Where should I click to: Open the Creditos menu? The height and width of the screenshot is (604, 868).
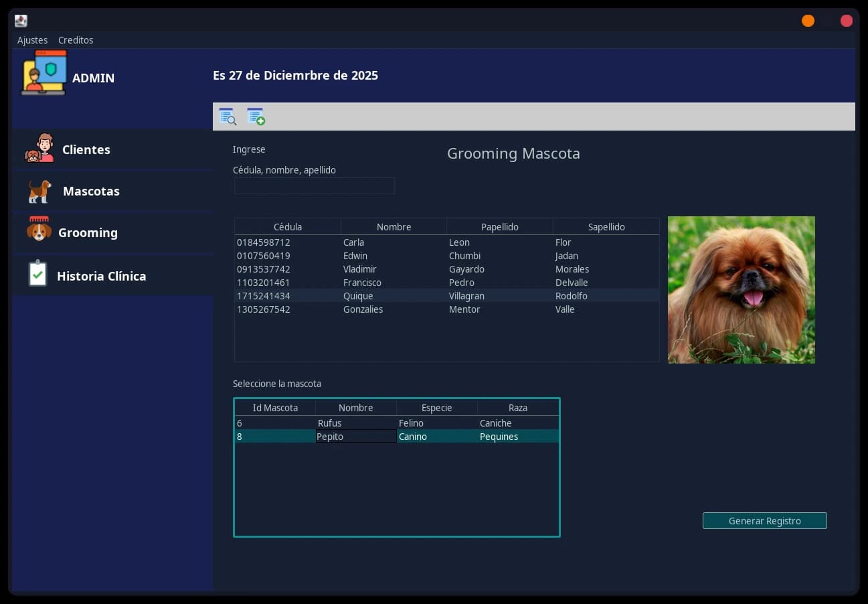coord(76,40)
